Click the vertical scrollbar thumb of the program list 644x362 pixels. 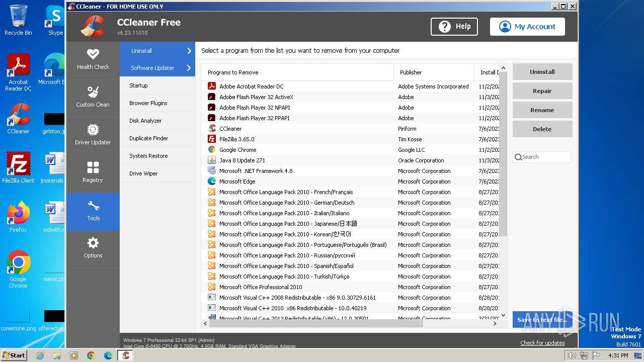tap(503, 153)
